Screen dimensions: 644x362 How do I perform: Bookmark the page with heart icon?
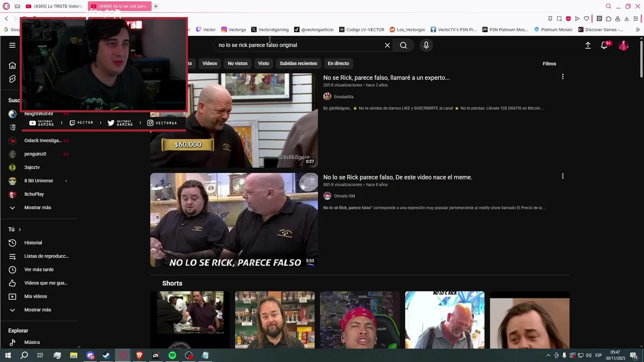click(x=586, y=19)
